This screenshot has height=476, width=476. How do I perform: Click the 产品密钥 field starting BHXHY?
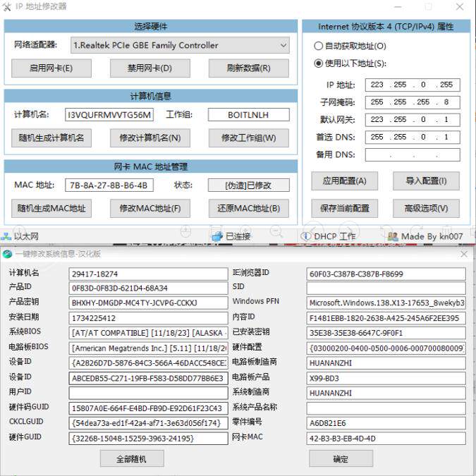pyautogui.click(x=148, y=303)
